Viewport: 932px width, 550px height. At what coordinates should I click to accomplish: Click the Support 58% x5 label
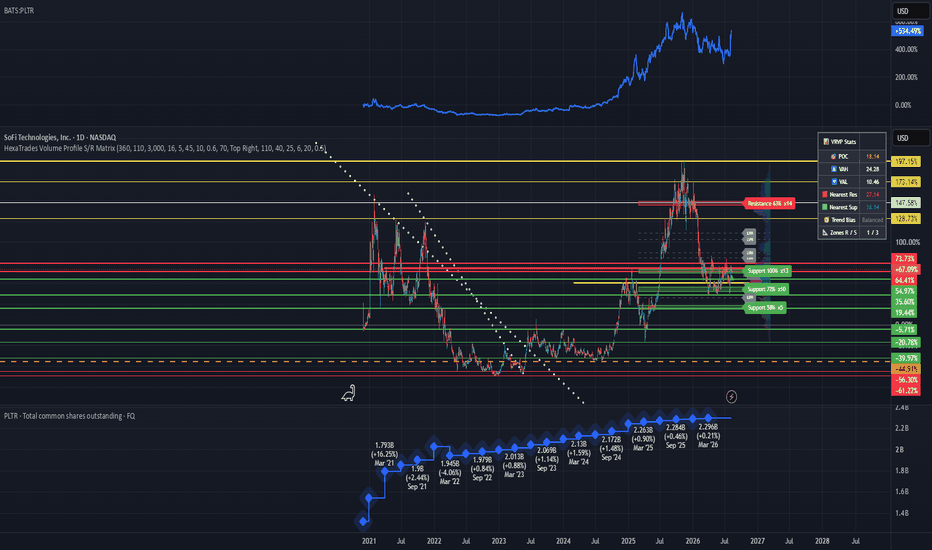tap(764, 307)
